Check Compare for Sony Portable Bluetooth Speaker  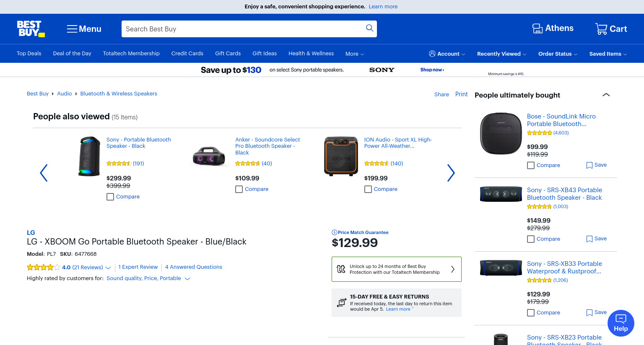click(x=110, y=197)
